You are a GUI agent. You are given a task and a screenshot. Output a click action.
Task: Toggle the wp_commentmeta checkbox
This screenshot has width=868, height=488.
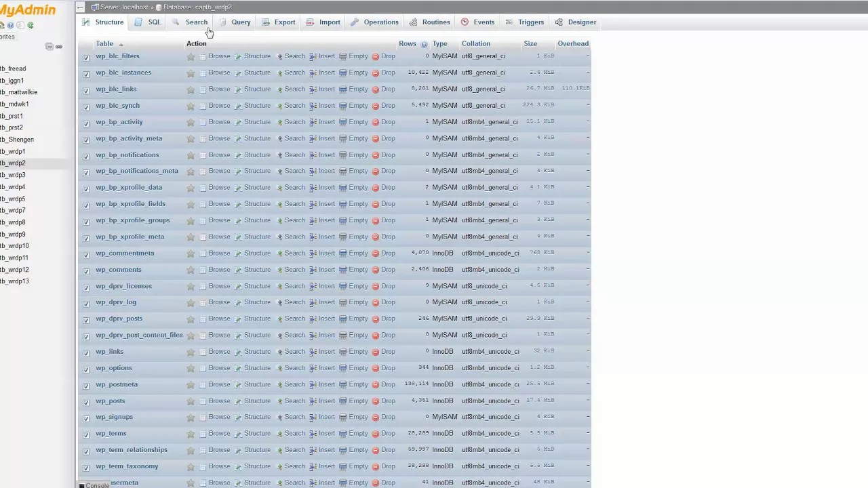pyautogui.click(x=86, y=255)
